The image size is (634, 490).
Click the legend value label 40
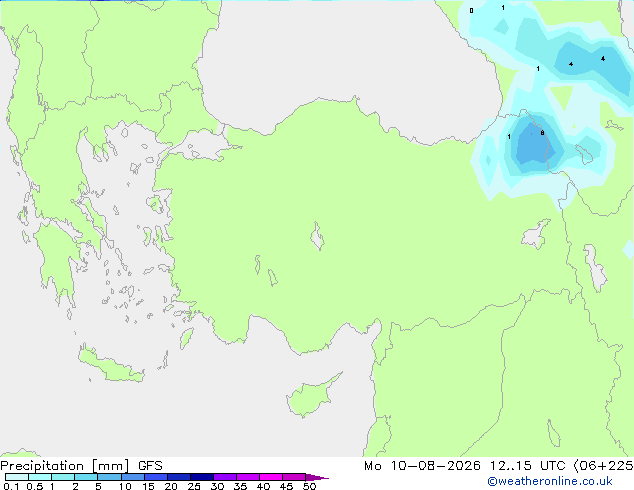coord(263,486)
